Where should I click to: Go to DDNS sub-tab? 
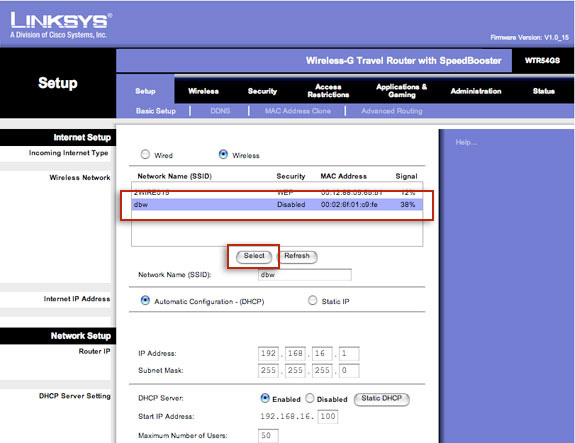point(220,111)
